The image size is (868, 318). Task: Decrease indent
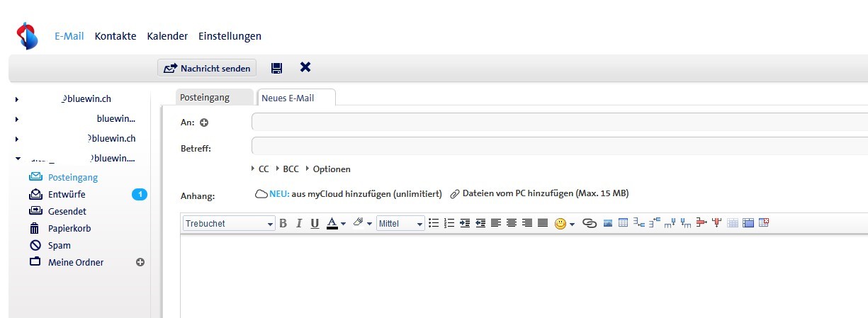[x=480, y=223]
